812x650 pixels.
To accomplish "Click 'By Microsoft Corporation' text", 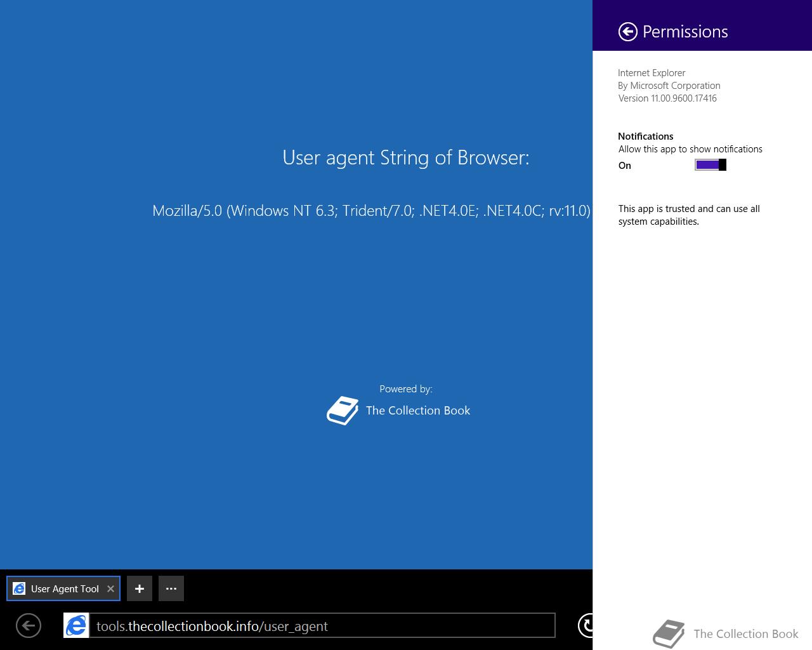I will [669, 86].
